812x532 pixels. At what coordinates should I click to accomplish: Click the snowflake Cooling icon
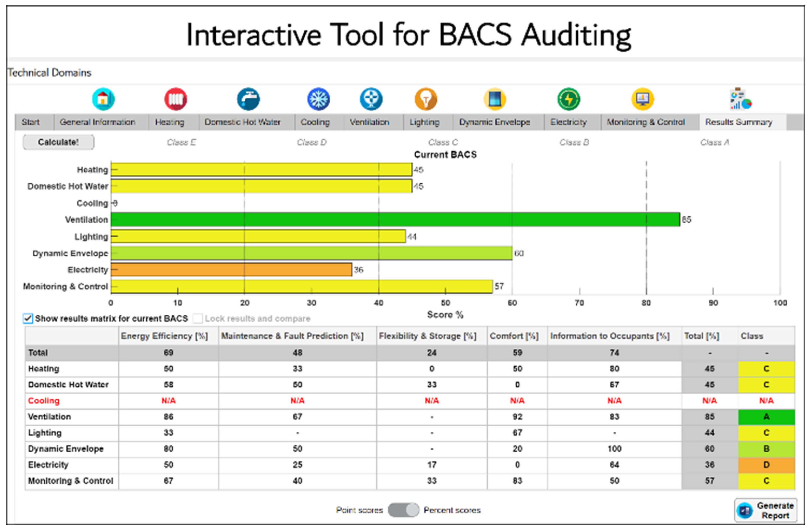point(318,99)
